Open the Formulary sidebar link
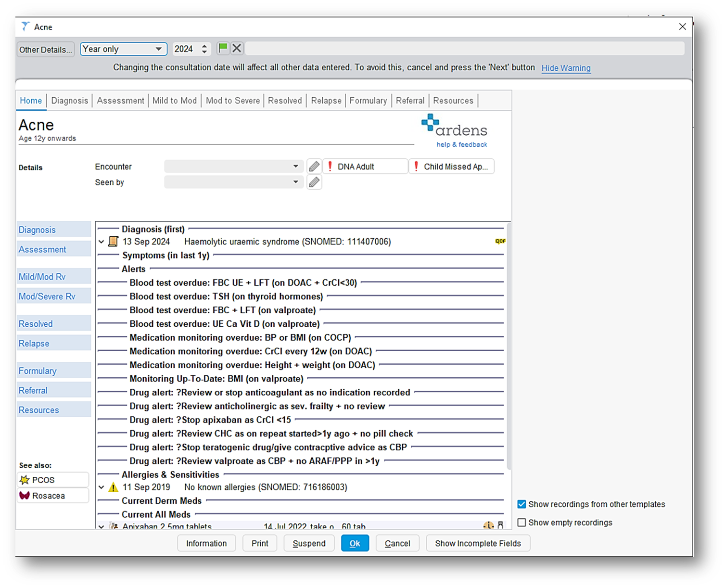This screenshot has width=725, height=588. click(53, 371)
